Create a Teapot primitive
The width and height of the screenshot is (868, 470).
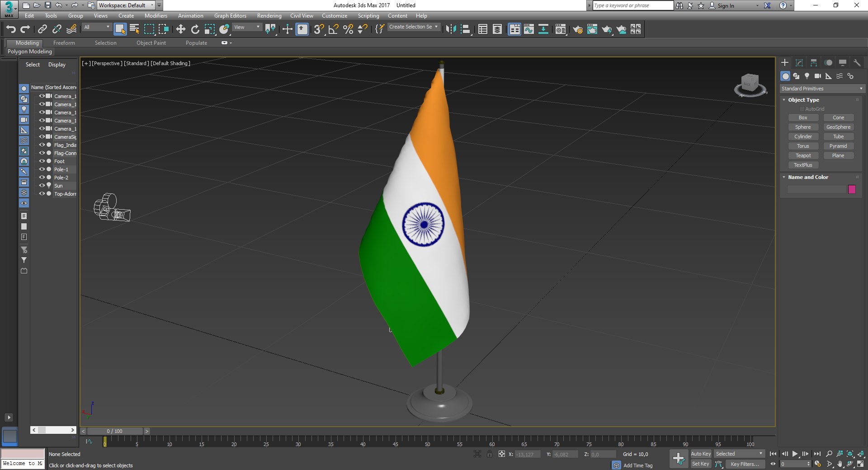pyautogui.click(x=803, y=155)
